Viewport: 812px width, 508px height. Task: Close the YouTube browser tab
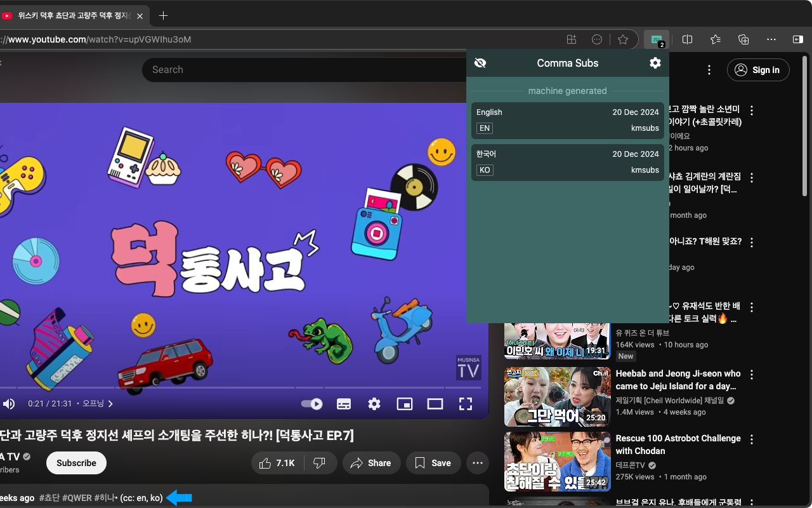[140, 16]
